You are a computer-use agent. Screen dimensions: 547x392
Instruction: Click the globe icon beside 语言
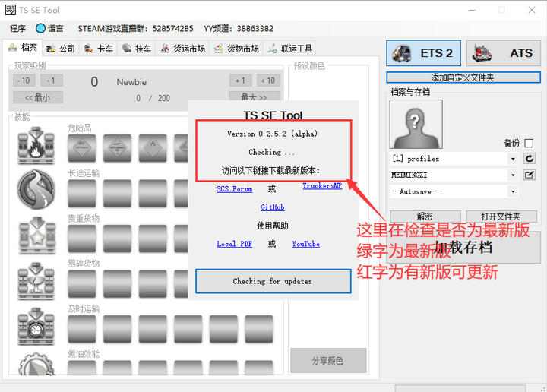point(40,28)
